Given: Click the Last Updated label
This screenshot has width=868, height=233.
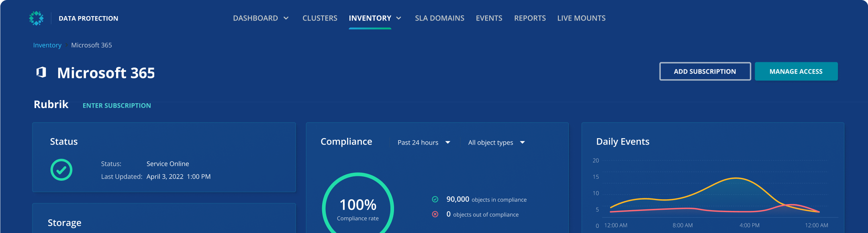Looking at the screenshot, I should tap(122, 177).
